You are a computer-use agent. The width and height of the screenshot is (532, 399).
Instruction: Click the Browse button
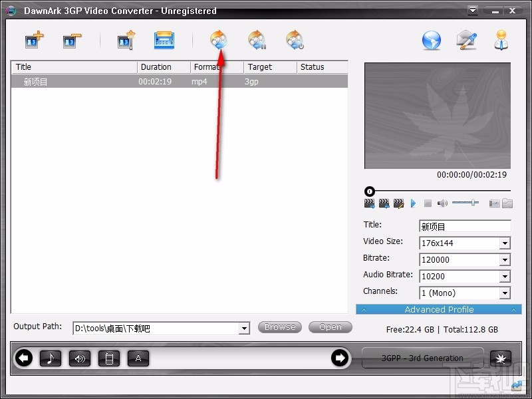tap(279, 327)
